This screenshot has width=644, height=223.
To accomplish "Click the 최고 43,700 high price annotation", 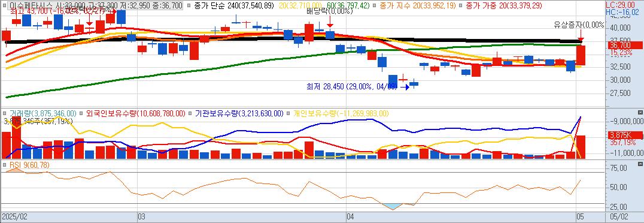I will pyautogui.click(x=57, y=11).
